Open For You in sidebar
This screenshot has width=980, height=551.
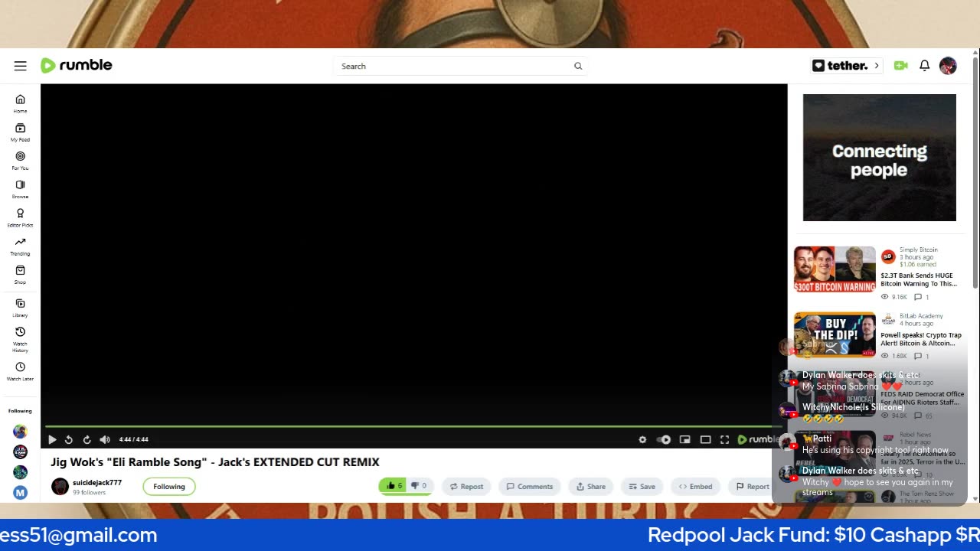[20, 161]
